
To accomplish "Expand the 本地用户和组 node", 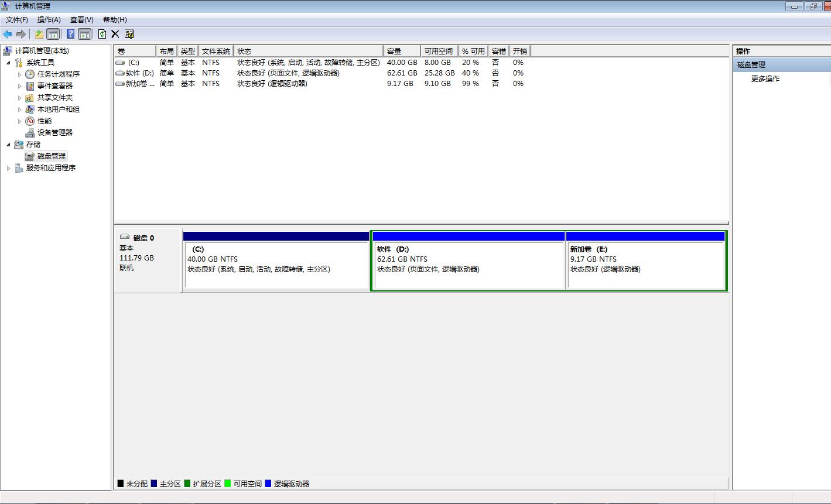I will click(x=19, y=109).
